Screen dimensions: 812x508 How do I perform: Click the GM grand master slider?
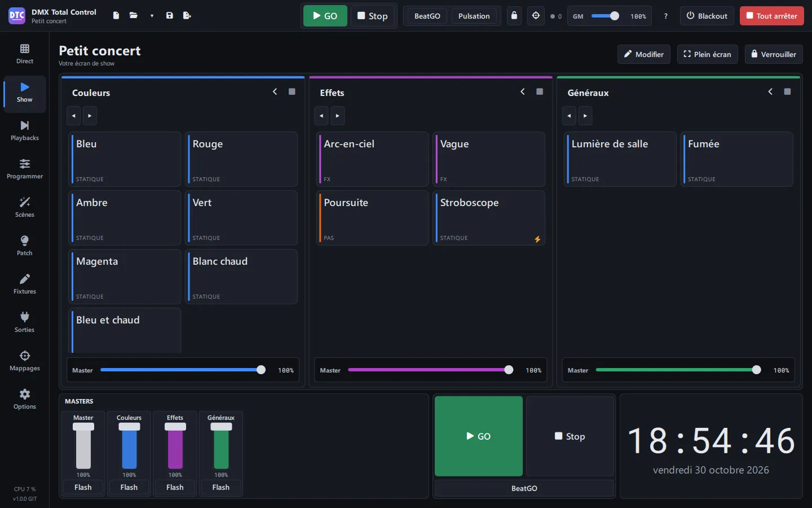[x=605, y=16]
